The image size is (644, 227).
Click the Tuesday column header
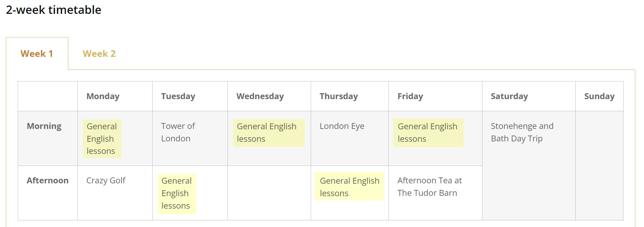pyautogui.click(x=178, y=96)
